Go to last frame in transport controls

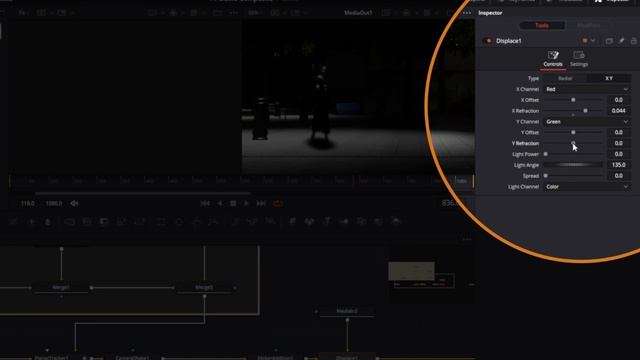click(x=261, y=203)
